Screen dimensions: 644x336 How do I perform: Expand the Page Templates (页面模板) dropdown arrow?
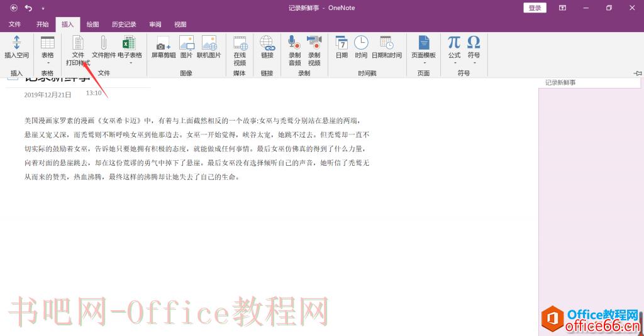424,63
